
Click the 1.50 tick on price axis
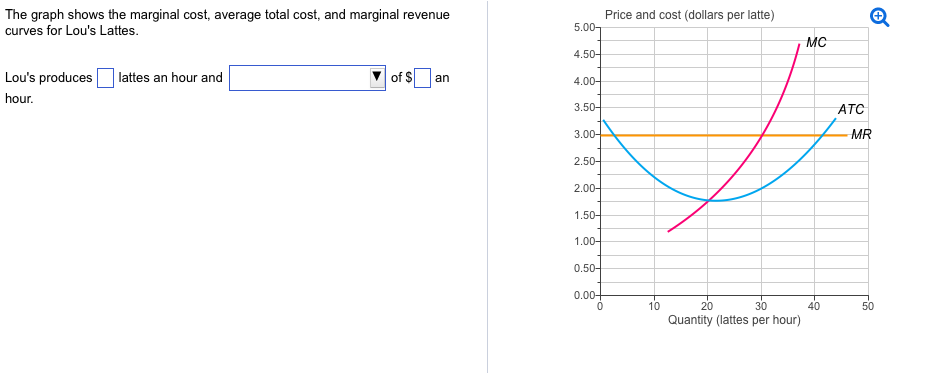tap(584, 215)
